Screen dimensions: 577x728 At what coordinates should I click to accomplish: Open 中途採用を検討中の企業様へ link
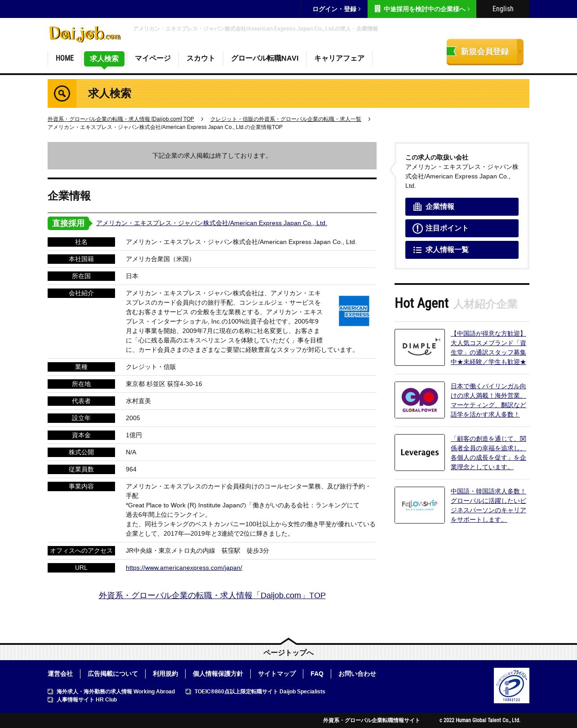tap(422, 9)
